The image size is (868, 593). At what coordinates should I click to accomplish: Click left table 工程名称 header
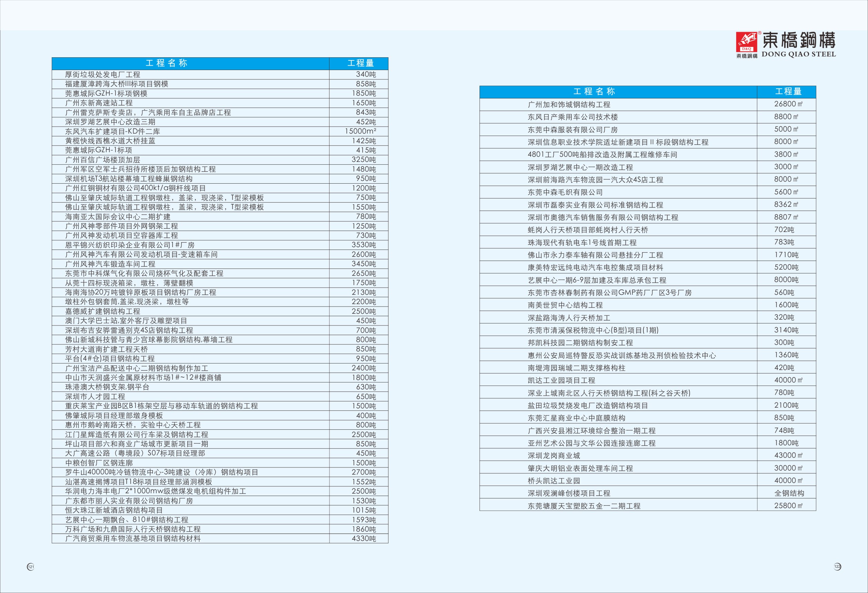[x=166, y=63]
